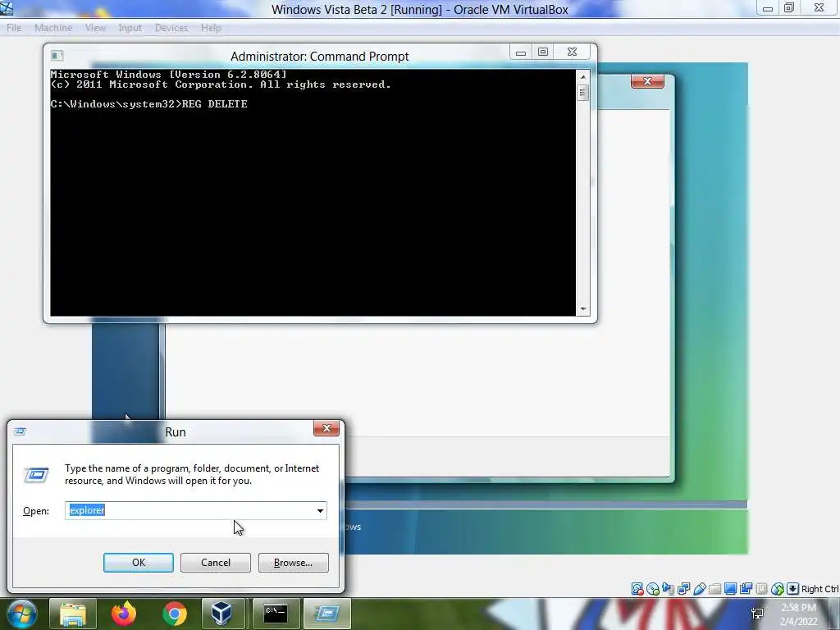Image resolution: width=840 pixels, height=630 pixels.
Task: Click the audio status icon
Action: [x=668, y=589]
